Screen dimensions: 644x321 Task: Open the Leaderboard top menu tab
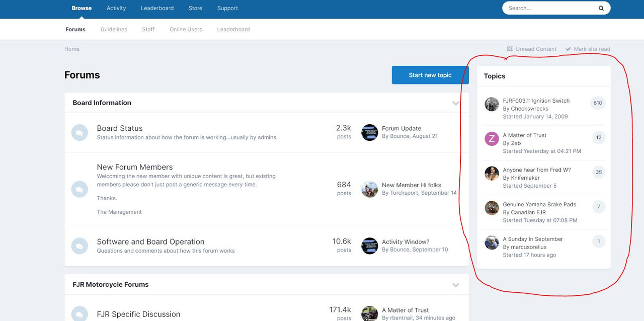157,8
